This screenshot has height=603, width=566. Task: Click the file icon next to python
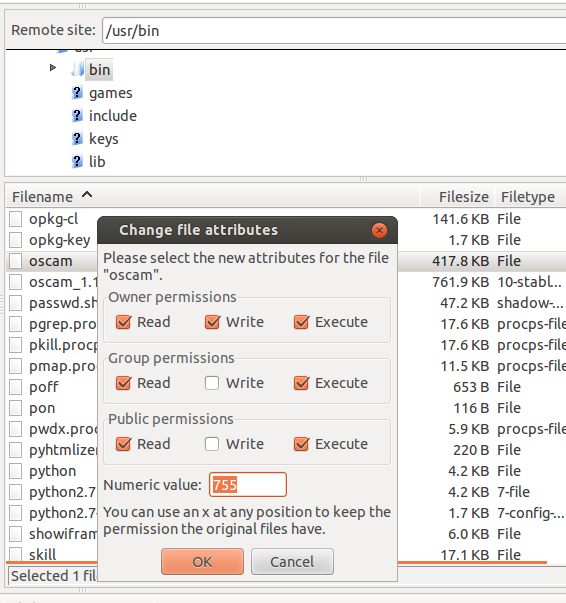(x=15, y=471)
